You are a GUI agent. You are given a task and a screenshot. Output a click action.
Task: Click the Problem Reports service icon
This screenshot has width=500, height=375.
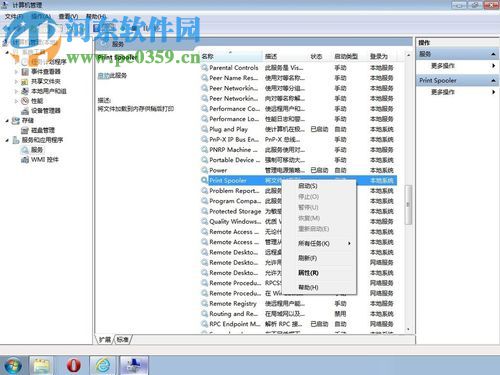(x=204, y=191)
